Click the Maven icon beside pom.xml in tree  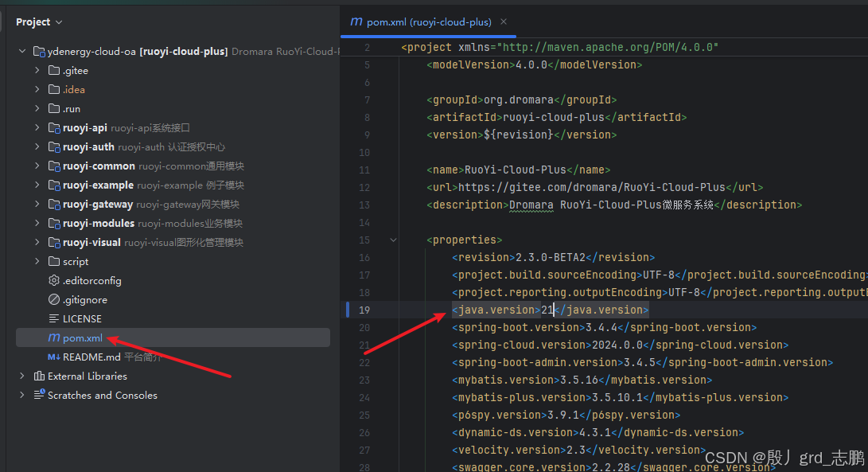53,337
